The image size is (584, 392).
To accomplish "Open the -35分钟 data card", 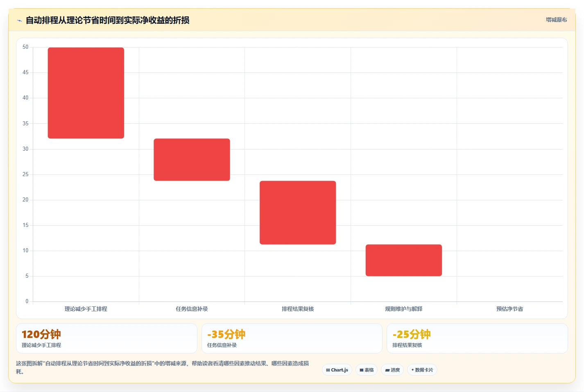I will point(292,338).
